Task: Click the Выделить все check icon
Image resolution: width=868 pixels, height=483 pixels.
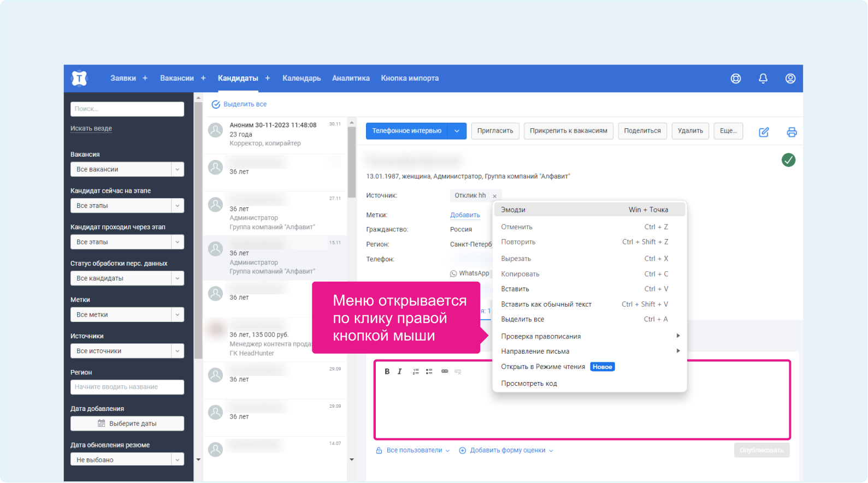Action: pyautogui.click(x=216, y=104)
